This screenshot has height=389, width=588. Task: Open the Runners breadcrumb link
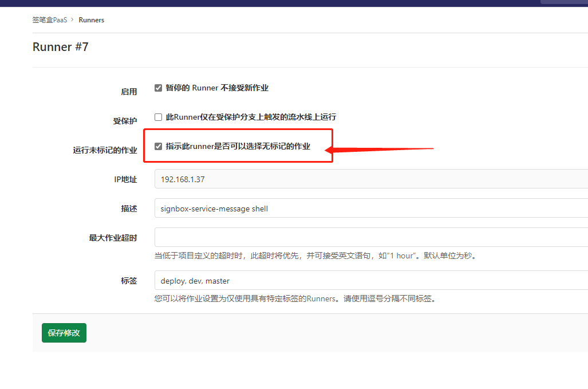92,20
